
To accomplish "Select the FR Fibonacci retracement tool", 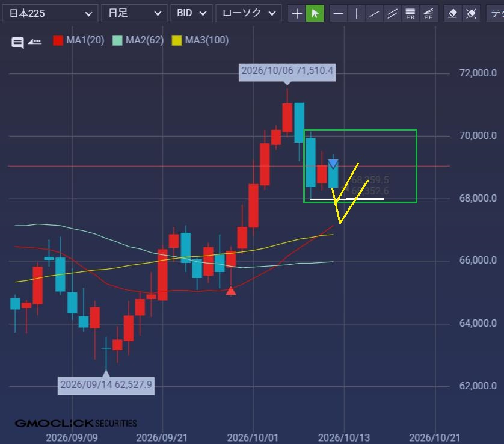I will [x=410, y=13].
